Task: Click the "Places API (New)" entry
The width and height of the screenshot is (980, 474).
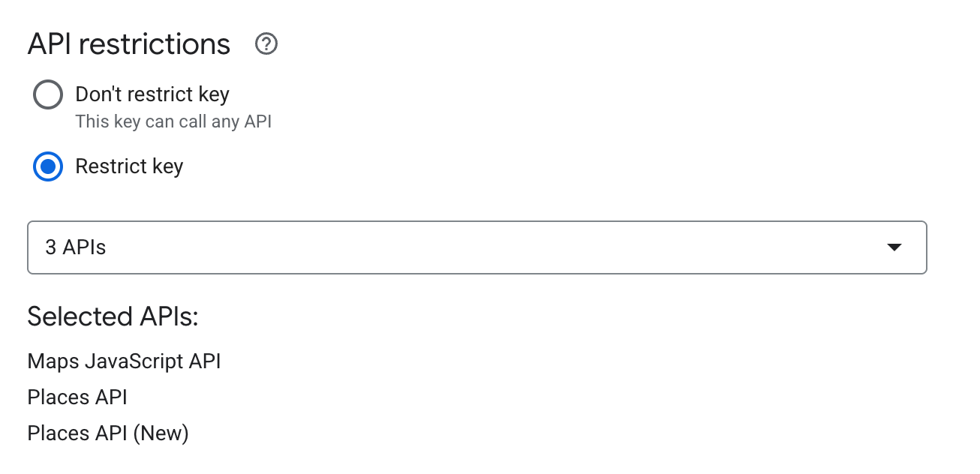Action: click(108, 433)
